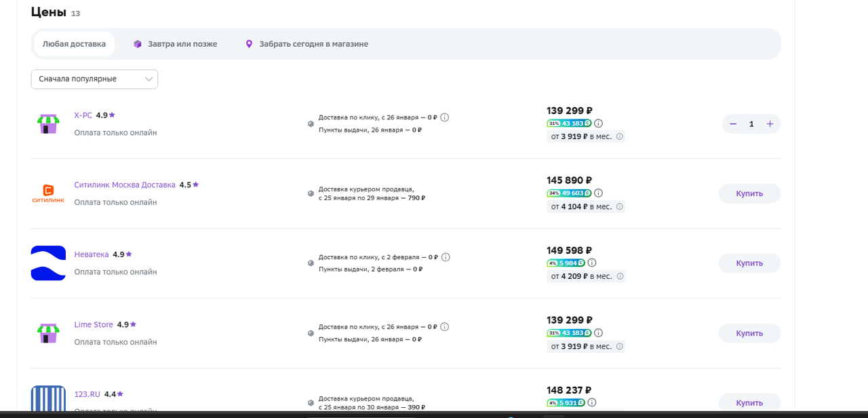868x418 pixels.
Task: Click the 4% 5 931 bonus badge
Action: coord(566,402)
